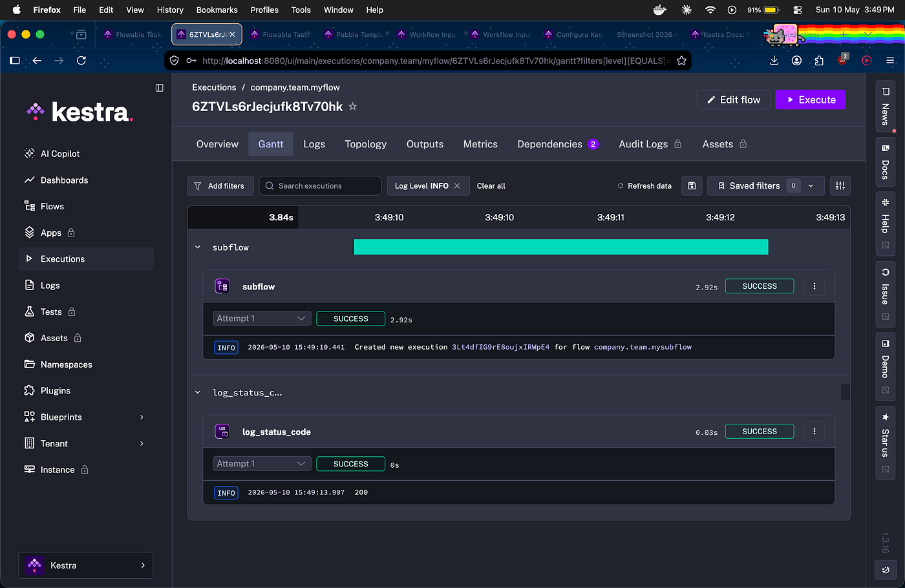Close the active 6ZTVLs6rJ browser tab
905x588 pixels.
click(232, 35)
